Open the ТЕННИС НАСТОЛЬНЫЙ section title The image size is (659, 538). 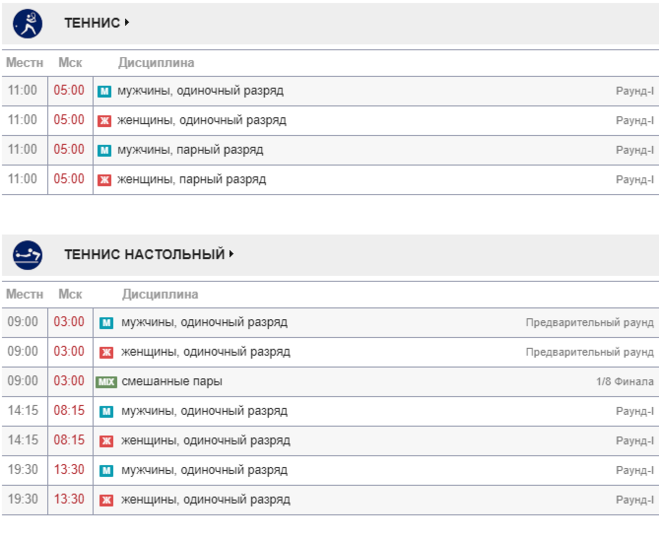pyautogui.click(x=145, y=254)
